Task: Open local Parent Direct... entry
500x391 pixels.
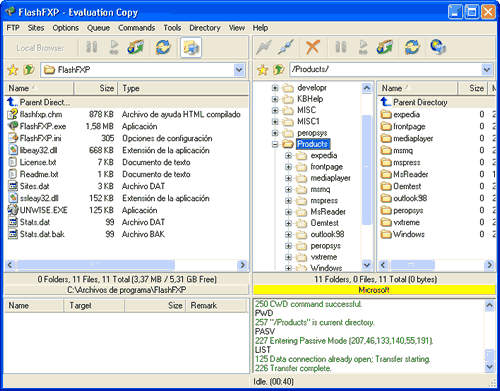Action: pyautogui.click(x=45, y=102)
